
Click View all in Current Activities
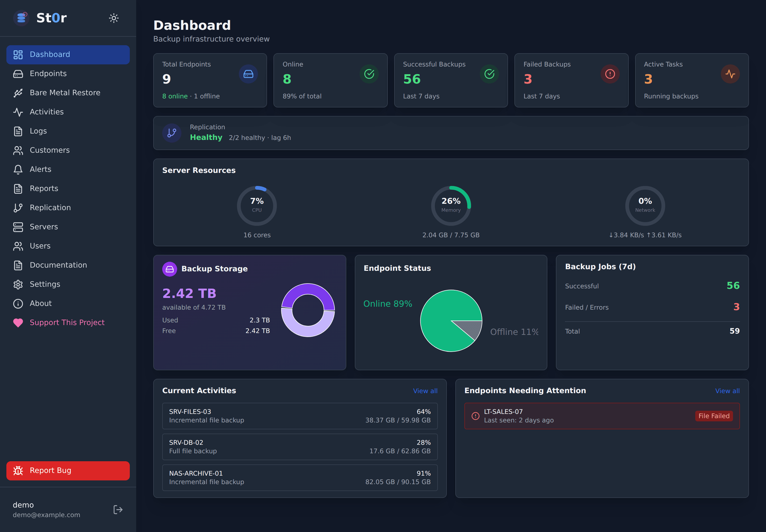(x=425, y=391)
